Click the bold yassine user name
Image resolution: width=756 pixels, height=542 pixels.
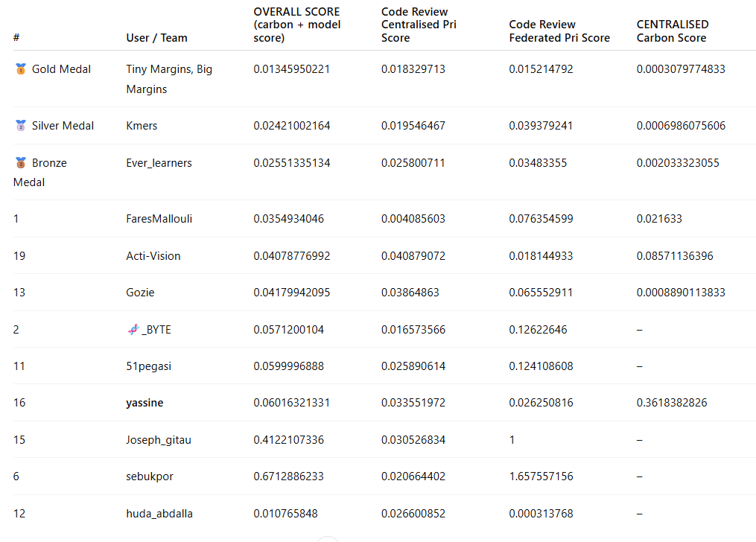[144, 403]
